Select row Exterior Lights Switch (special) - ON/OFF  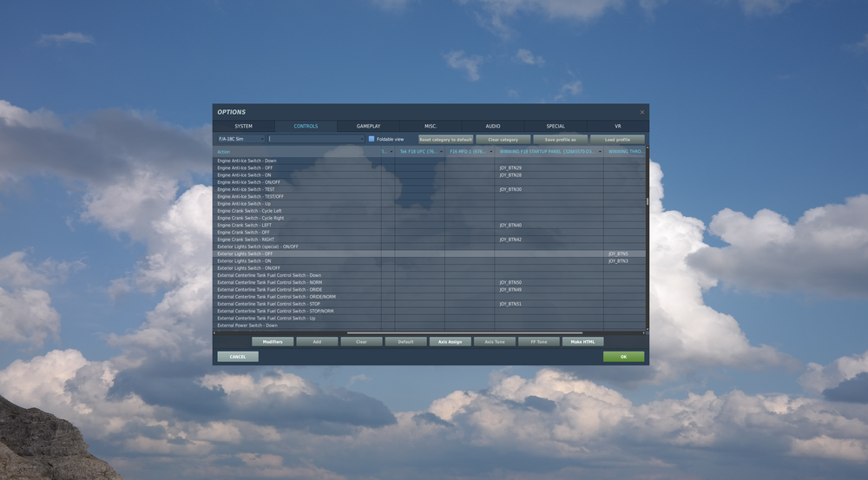pyautogui.click(x=430, y=247)
